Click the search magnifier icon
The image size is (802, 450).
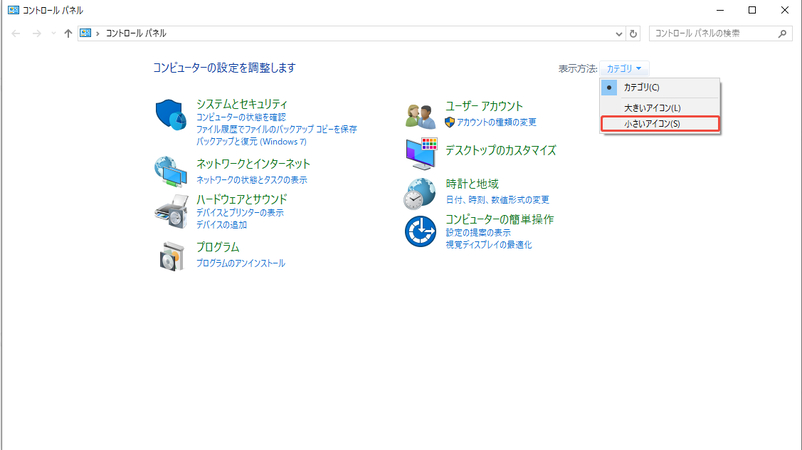[x=782, y=33]
